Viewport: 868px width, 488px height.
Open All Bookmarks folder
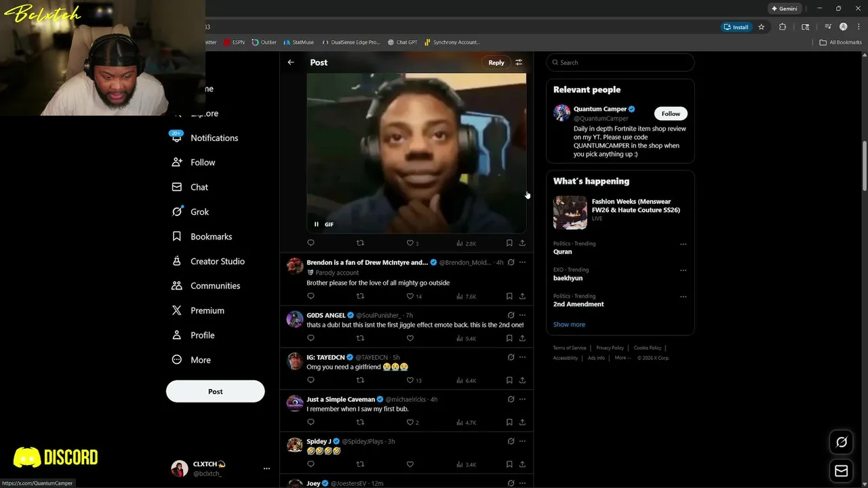click(x=840, y=42)
